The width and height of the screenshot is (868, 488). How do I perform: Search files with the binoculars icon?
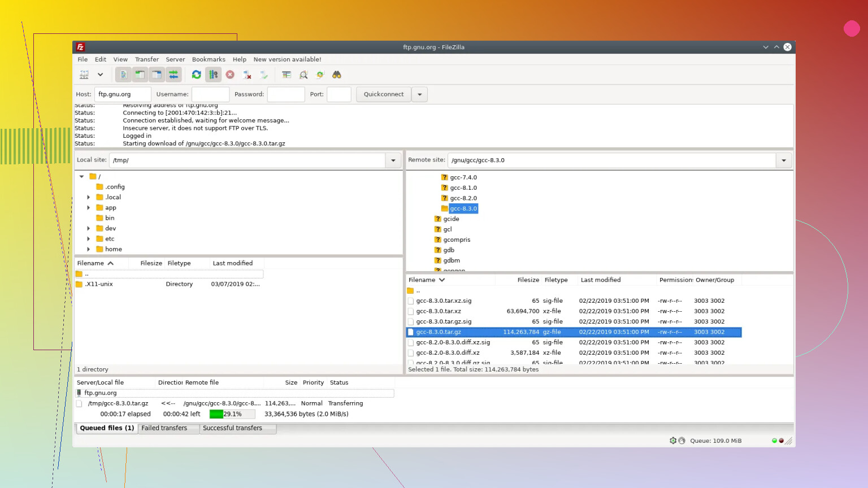click(x=337, y=75)
